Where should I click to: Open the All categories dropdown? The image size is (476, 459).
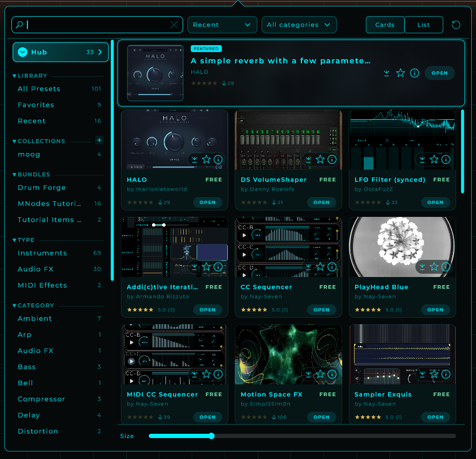pos(299,25)
